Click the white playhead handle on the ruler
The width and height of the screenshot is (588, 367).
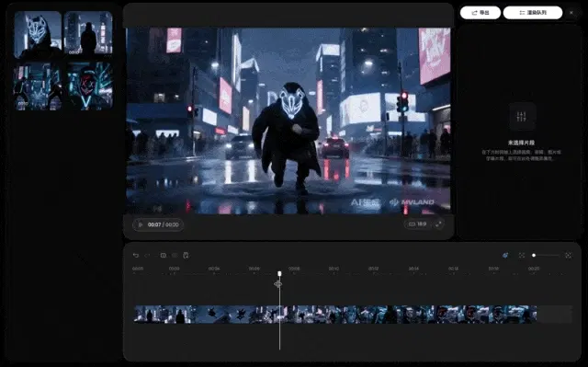click(279, 274)
